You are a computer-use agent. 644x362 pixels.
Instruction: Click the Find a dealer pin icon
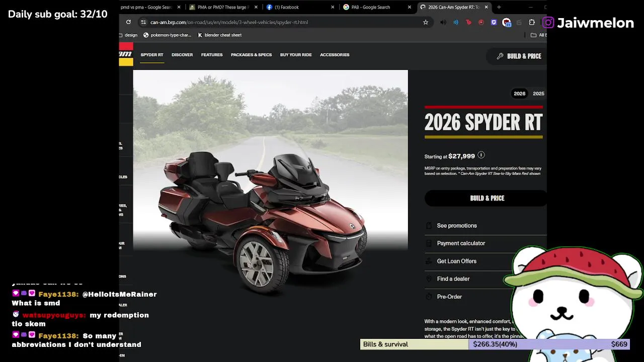coord(429,279)
